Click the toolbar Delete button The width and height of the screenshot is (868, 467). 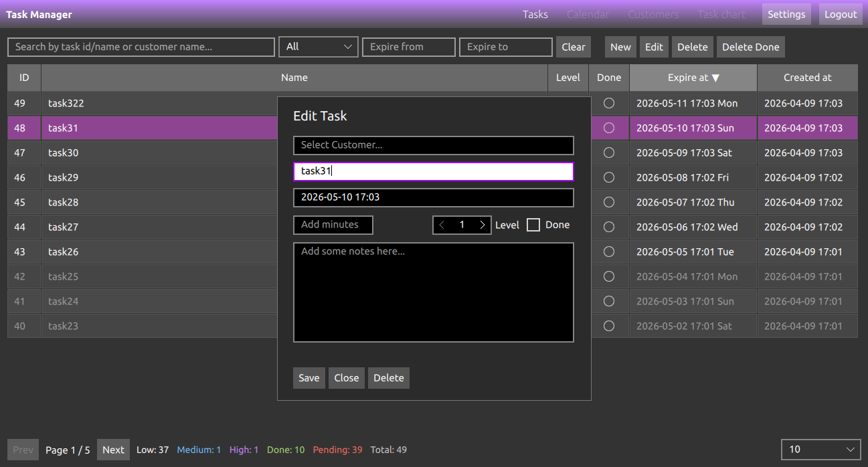[x=693, y=47]
